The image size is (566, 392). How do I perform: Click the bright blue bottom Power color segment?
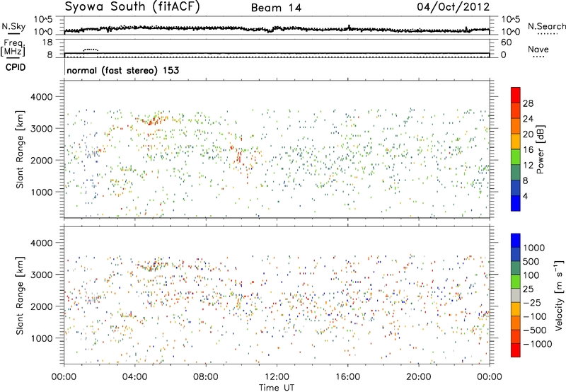coord(516,203)
